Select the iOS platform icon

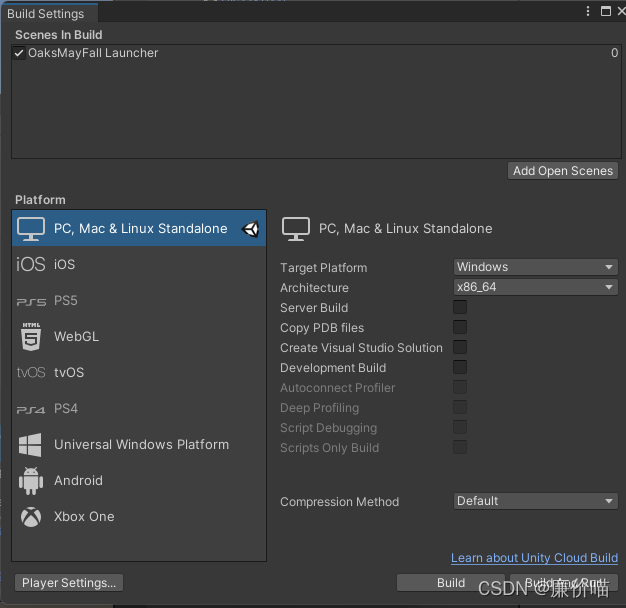coord(31,264)
